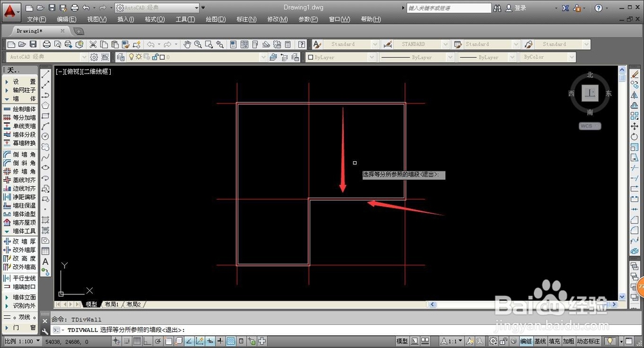
Task: Click 倒墙角 fillet wall corner tool
Action: (20, 155)
